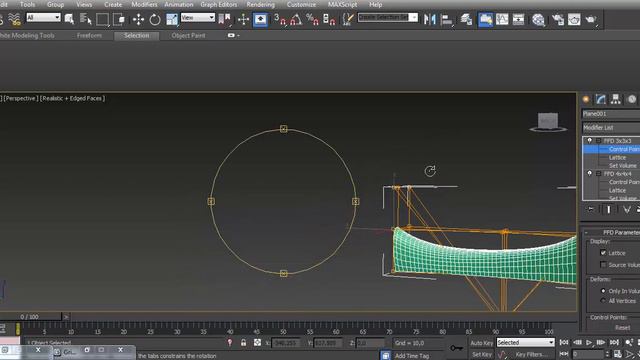Open the Selected key mode dropdown
640x360 pixels.
525,342
